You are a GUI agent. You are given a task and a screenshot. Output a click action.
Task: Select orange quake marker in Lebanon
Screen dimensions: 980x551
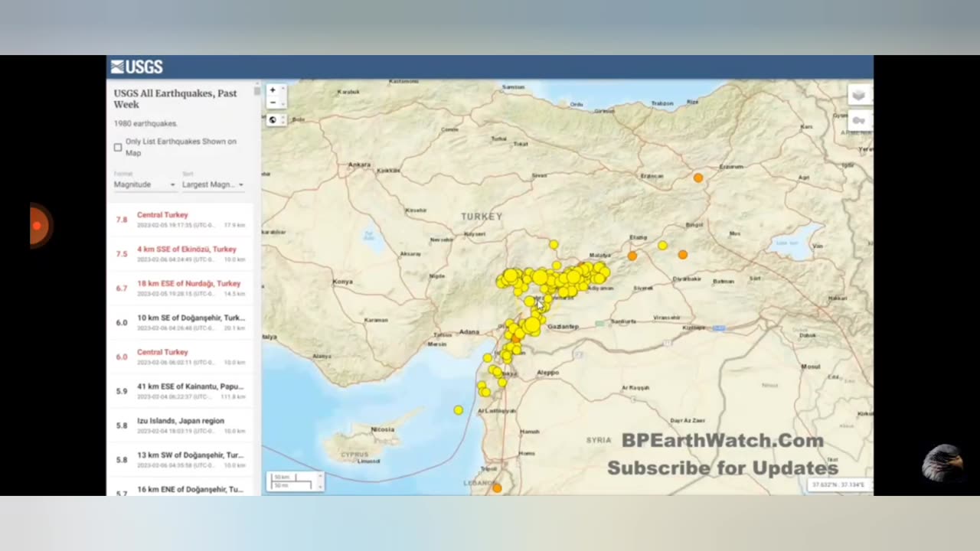click(x=496, y=487)
